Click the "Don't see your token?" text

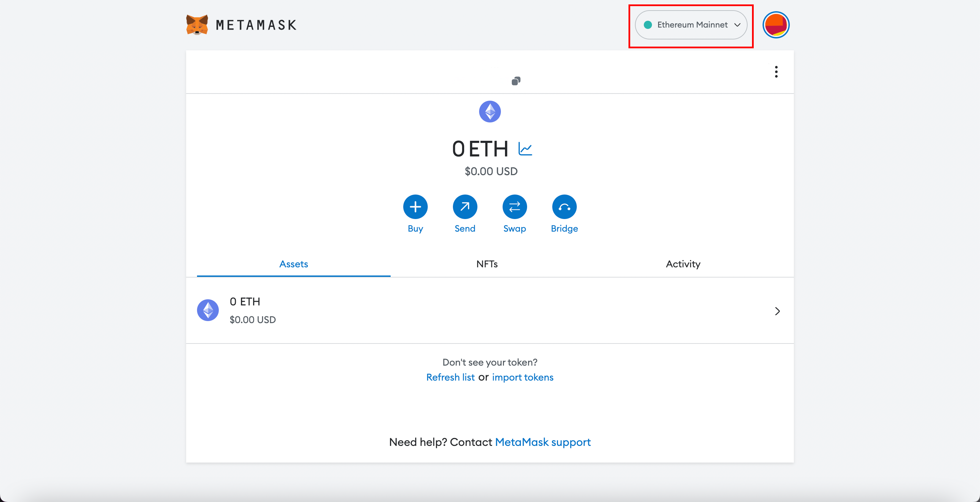[x=490, y=363]
